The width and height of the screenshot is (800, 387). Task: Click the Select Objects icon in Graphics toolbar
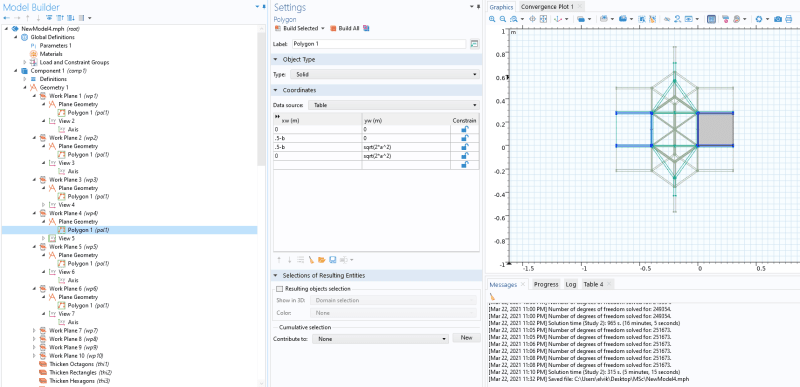[581, 19]
